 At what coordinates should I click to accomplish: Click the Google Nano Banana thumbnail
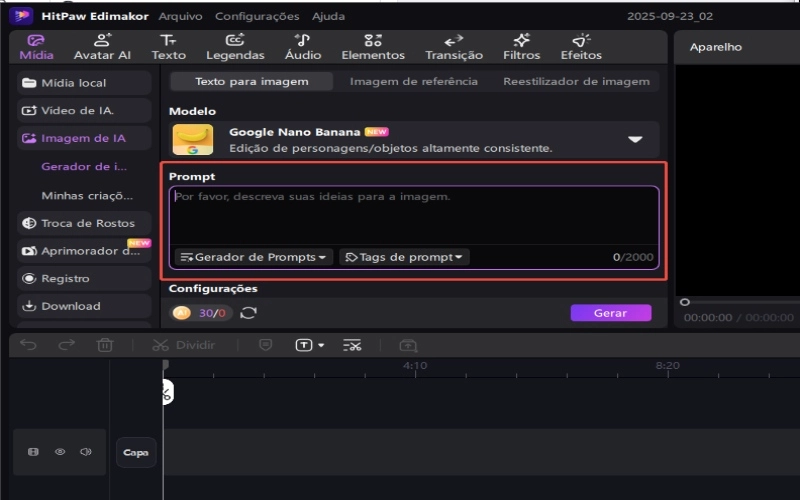coord(193,139)
